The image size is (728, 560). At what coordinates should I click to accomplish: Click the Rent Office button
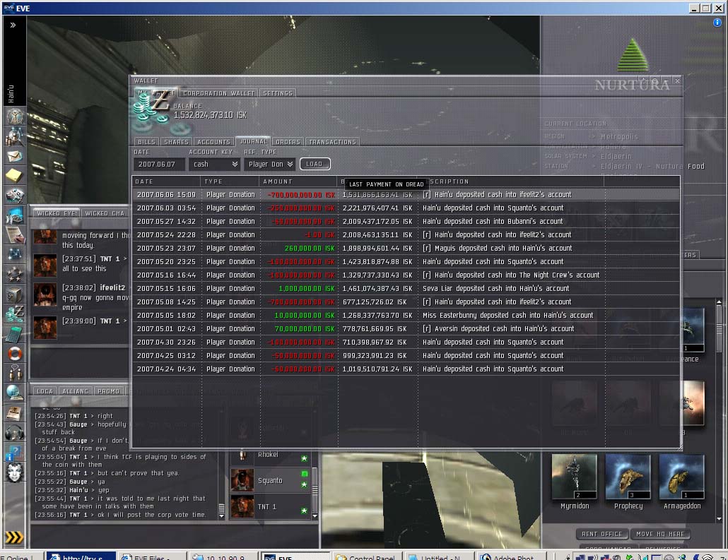coord(601,534)
